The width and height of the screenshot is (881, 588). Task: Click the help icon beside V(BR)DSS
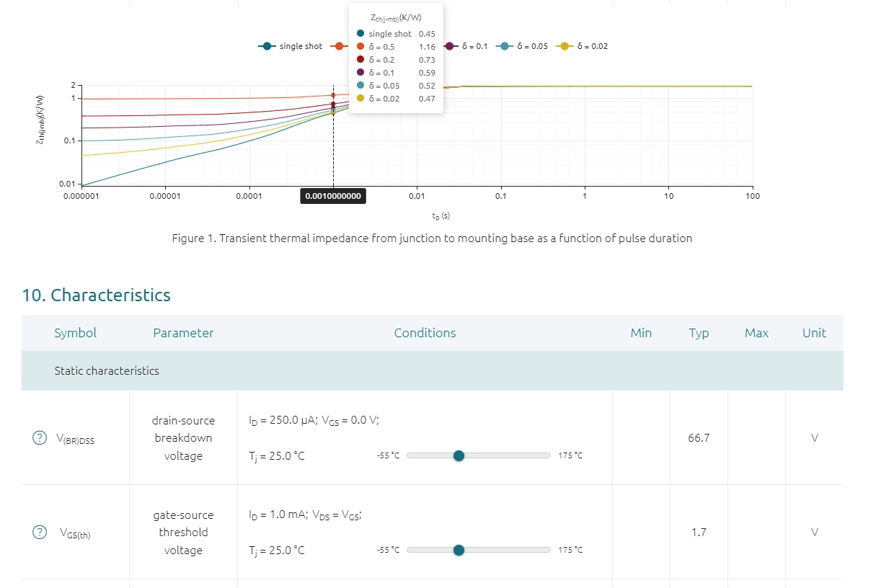(x=38, y=438)
